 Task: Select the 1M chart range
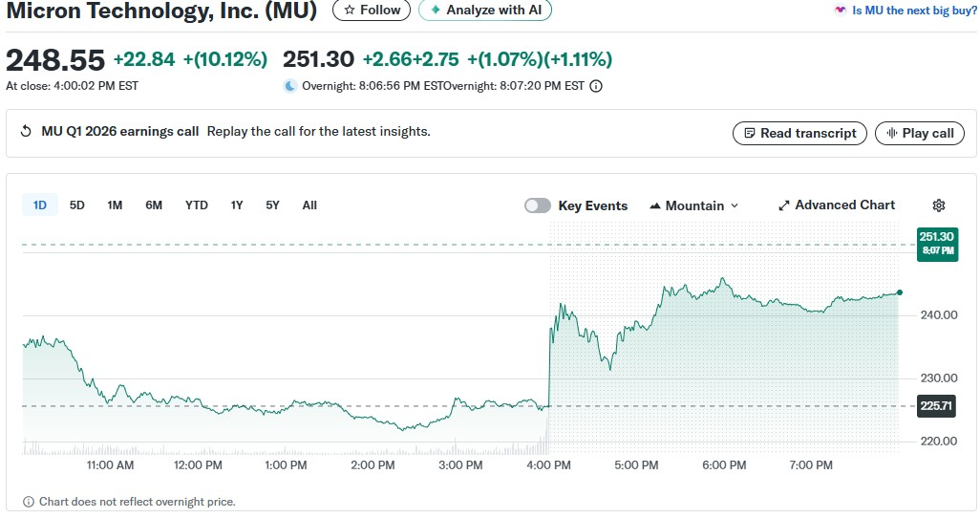(115, 205)
